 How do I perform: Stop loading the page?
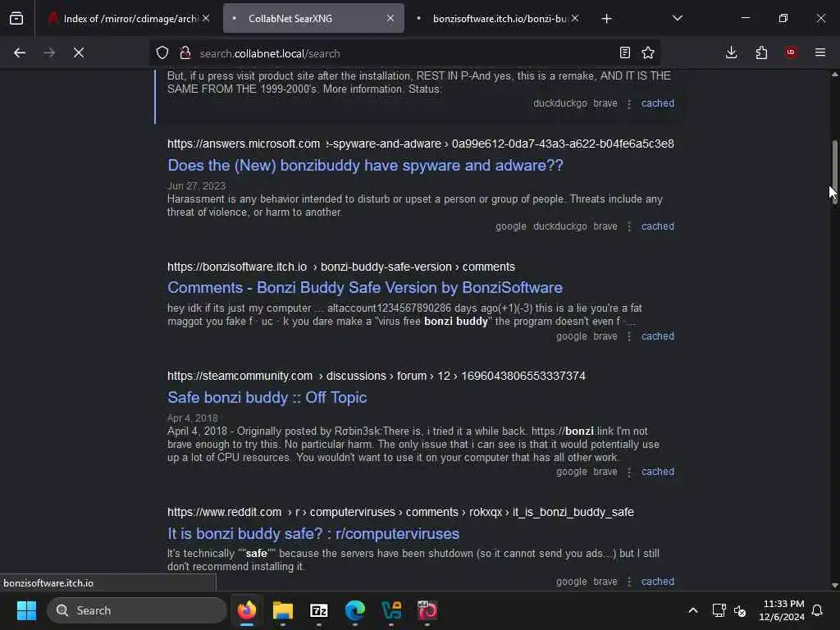[79, 52]
